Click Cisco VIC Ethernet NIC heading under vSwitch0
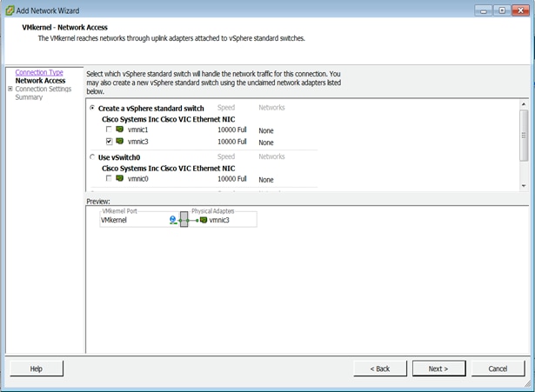This screenshot has height=392, width=535. click(169, 169)
